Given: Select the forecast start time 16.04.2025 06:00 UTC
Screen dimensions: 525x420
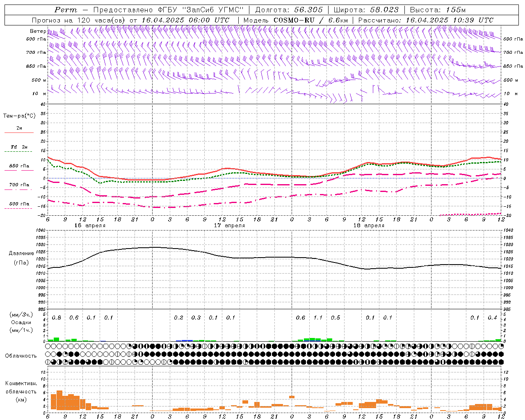Looking at the screenshot, I should tap(185, 20).
